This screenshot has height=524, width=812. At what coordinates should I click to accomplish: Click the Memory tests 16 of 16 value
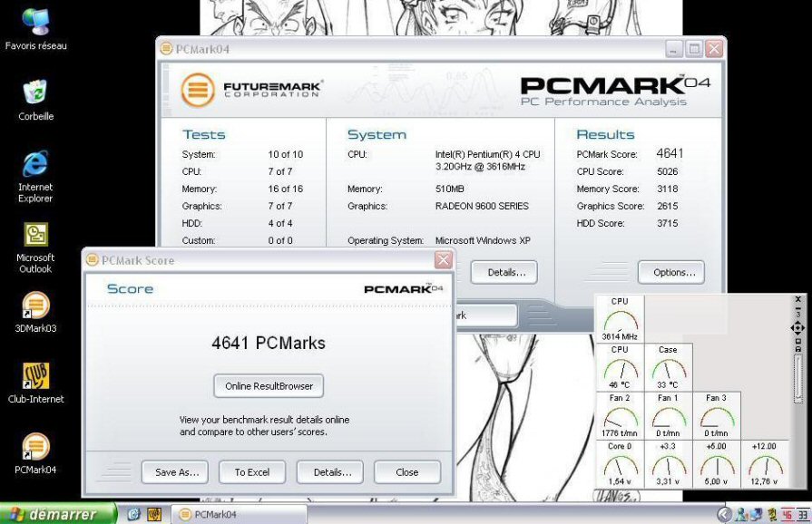286,189
